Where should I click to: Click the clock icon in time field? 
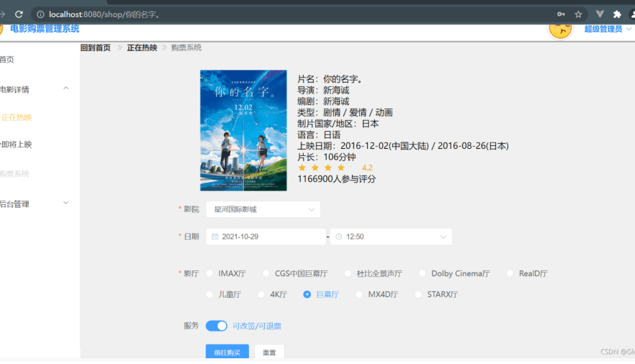click(339, 236)
